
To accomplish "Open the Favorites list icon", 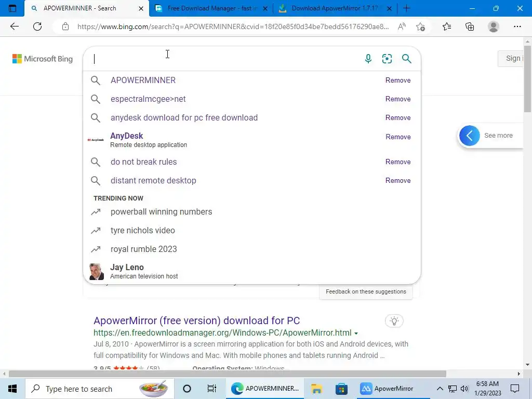I will (x=447, y=26).
